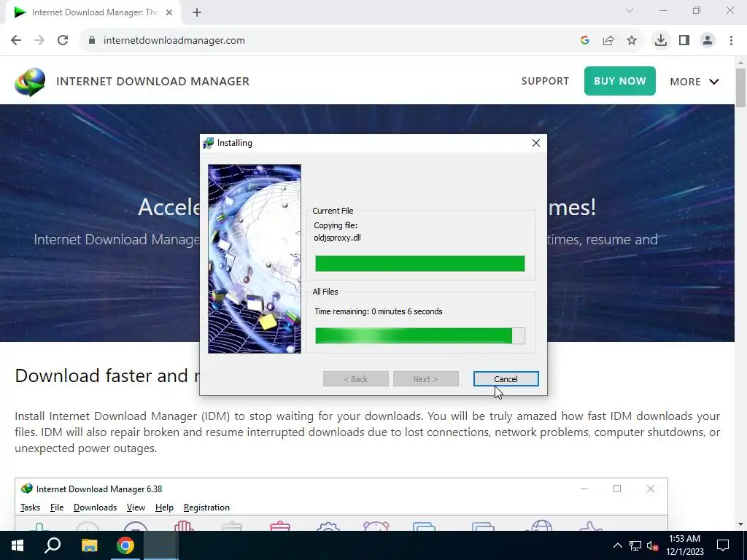Open Registration menu in IDM screenshot

206,507
